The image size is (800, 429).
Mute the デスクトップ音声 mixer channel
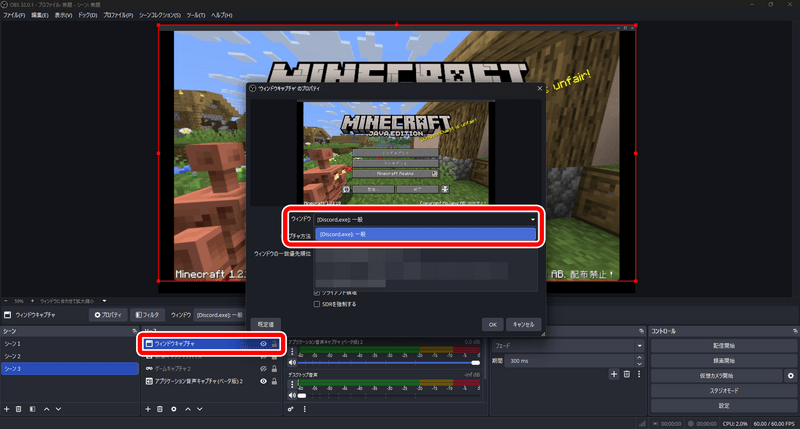[292, 395]
